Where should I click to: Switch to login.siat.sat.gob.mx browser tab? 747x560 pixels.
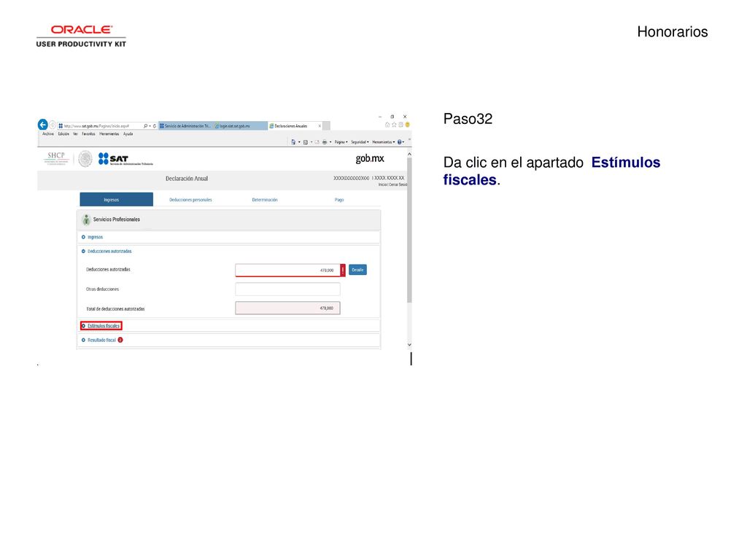click(x=240, y=126)
